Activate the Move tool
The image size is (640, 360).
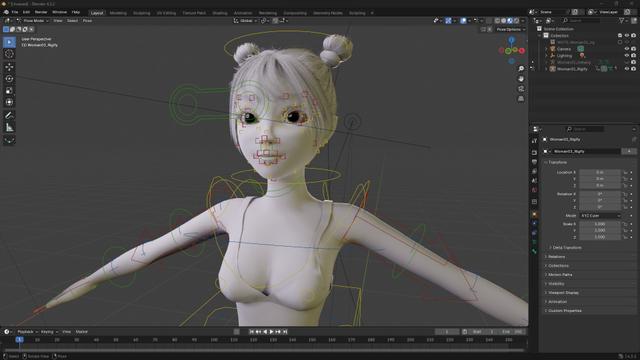click(x=9, y=67)
